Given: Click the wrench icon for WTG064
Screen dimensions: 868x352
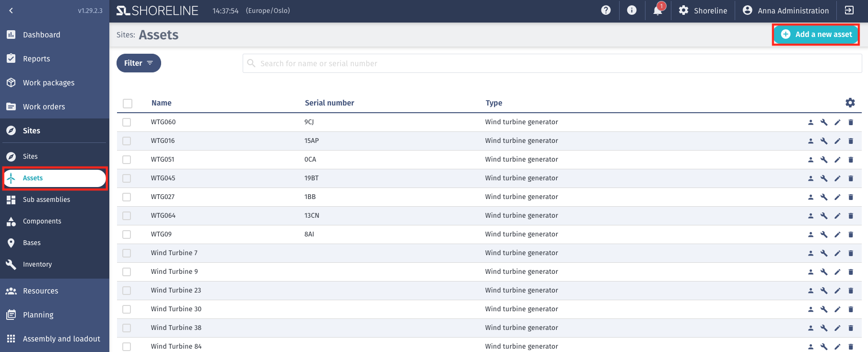Looking at the screenshot, I should pos(824,216).
